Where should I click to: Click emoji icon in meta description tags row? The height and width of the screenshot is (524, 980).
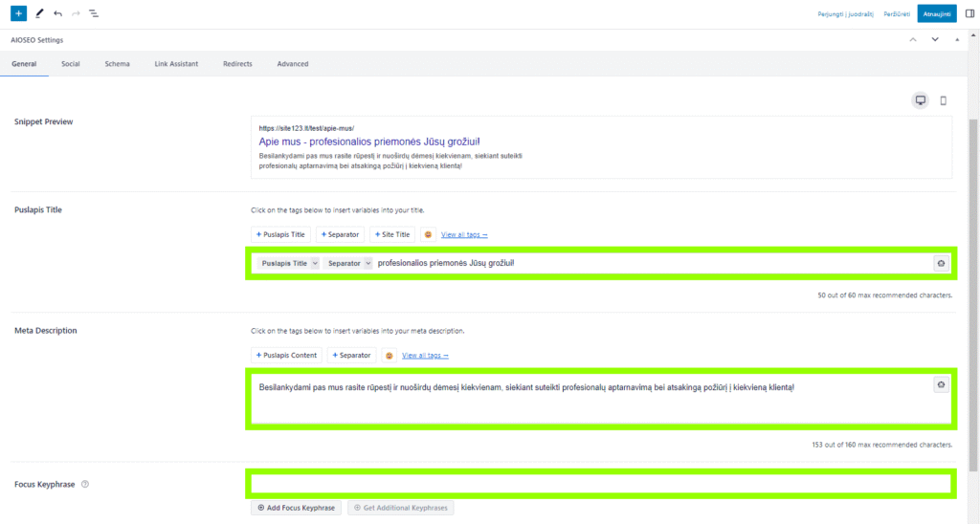389,355
